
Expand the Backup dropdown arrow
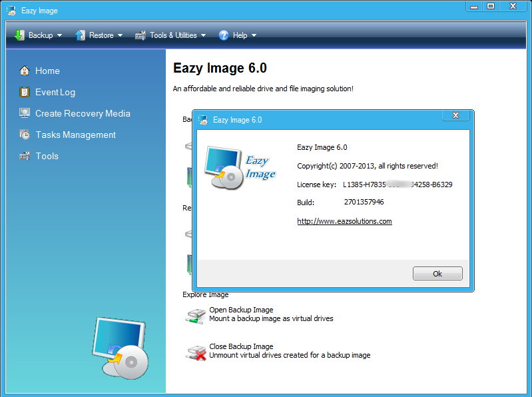pyautogui.click(x=60, y=35)
